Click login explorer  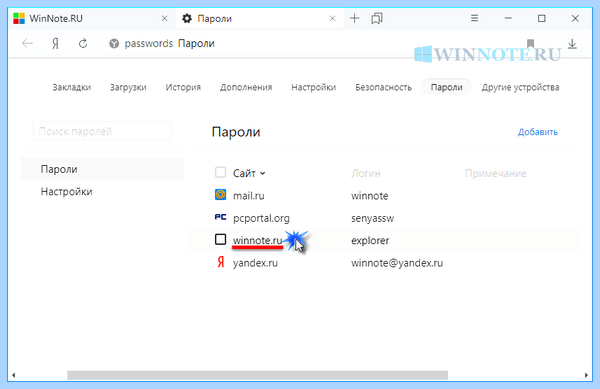(370, 241)
